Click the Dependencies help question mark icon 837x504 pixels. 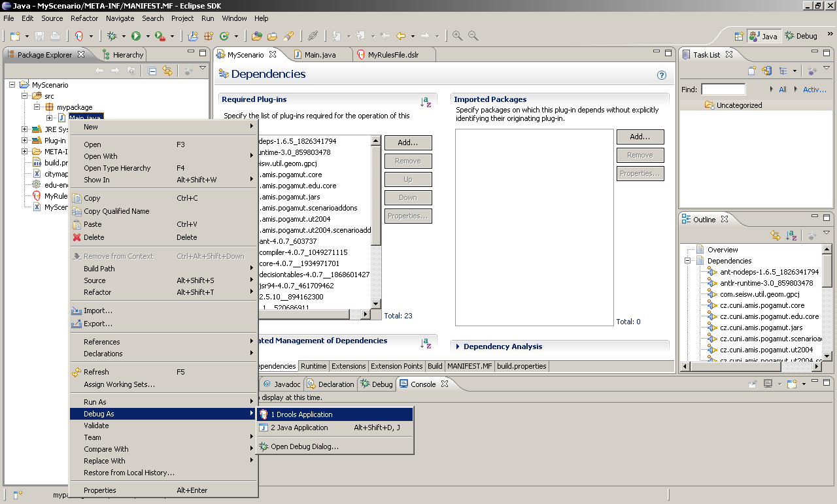[x=662, y=75]
